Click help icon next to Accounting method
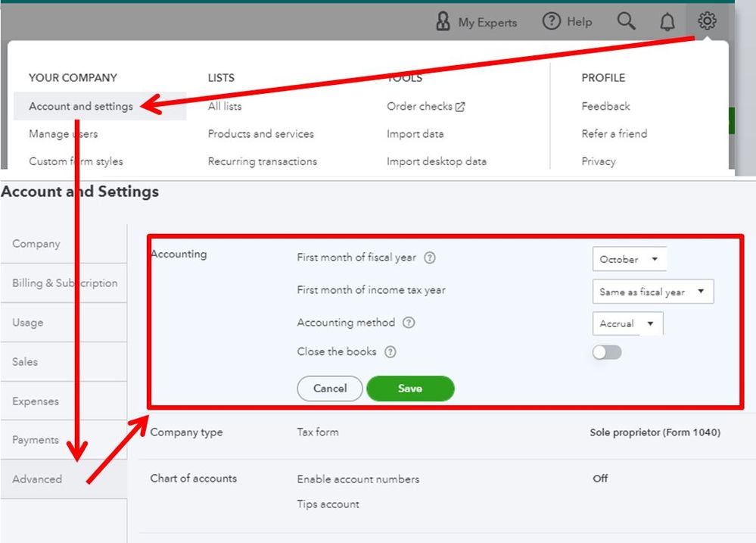This screenshot has width=756, height=543. [x=409, y=323]
